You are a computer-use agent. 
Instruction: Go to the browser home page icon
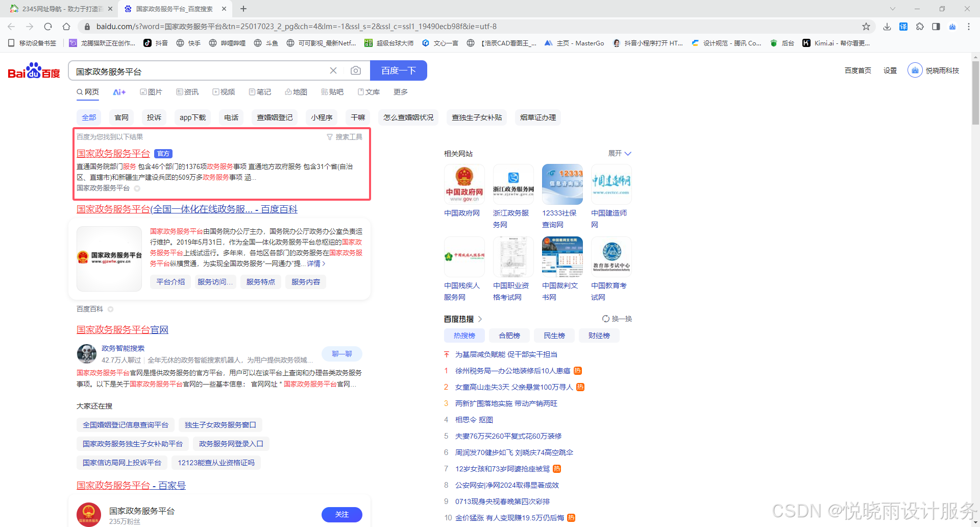[x=66, y=27]
